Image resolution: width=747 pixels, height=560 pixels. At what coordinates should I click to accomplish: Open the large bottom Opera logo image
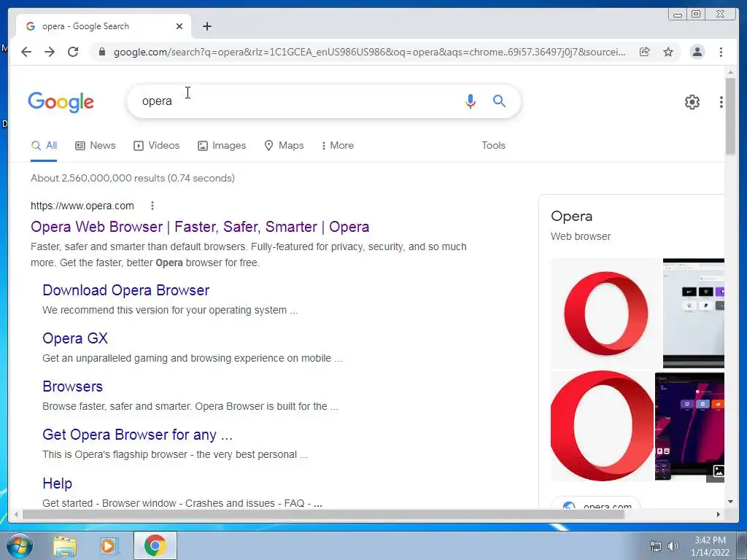[x=602, y=426]
